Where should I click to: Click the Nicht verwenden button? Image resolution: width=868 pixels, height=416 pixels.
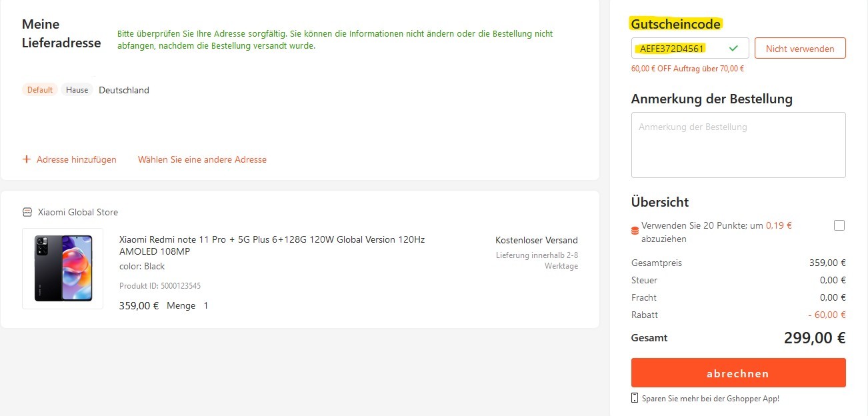[x=800, y=49]
